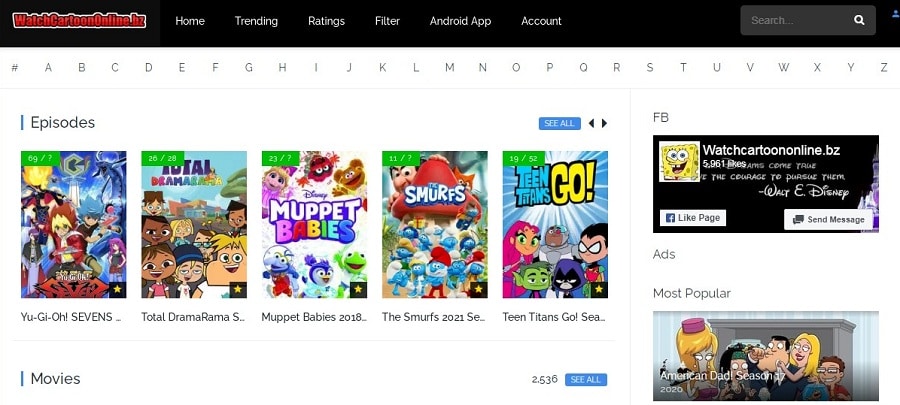
Task: Filter titles by letter G
Action: tap(249, 68)
